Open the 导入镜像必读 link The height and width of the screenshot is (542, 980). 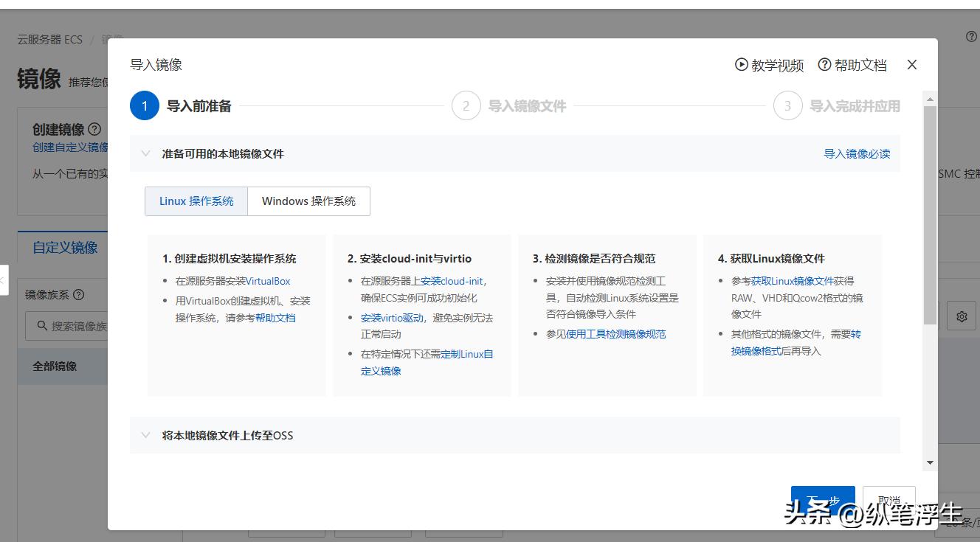point(857,153)
